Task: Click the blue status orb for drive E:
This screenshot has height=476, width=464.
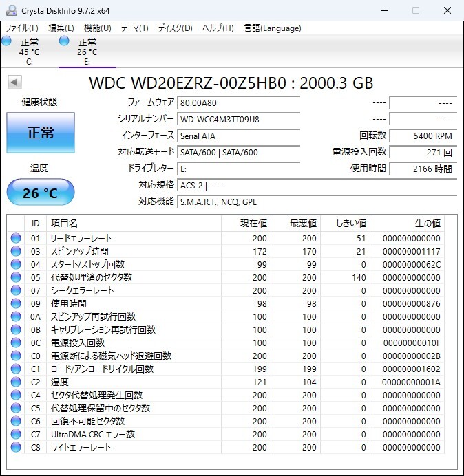Action: 64,41
